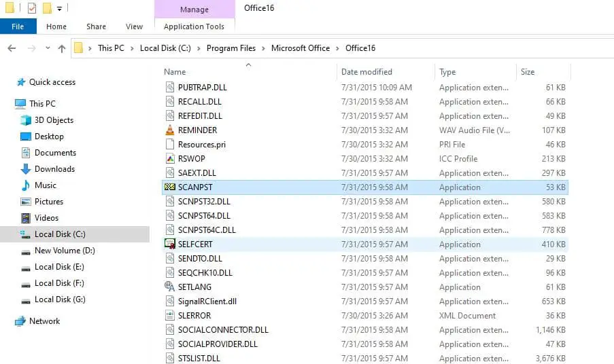Image resolution: width=614 pixels, height=364 pixels.
Task: Select the RECALL.DLL file name
Action: [x=200, y=102]
